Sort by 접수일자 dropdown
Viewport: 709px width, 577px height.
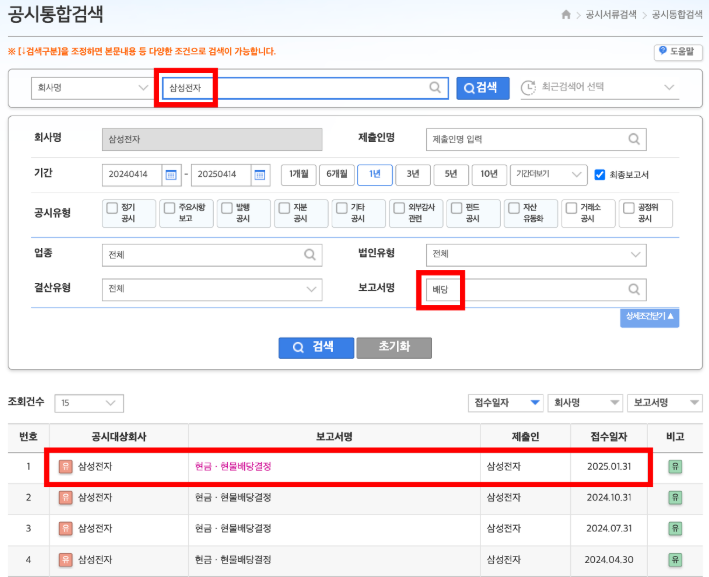click(x=506, y=403)
